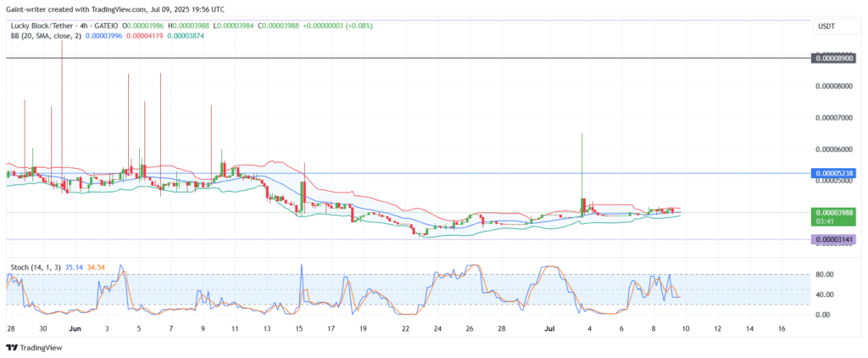Click the 80.00 stochastic axis label
This screenshot has height=358, width=868.
824,274
